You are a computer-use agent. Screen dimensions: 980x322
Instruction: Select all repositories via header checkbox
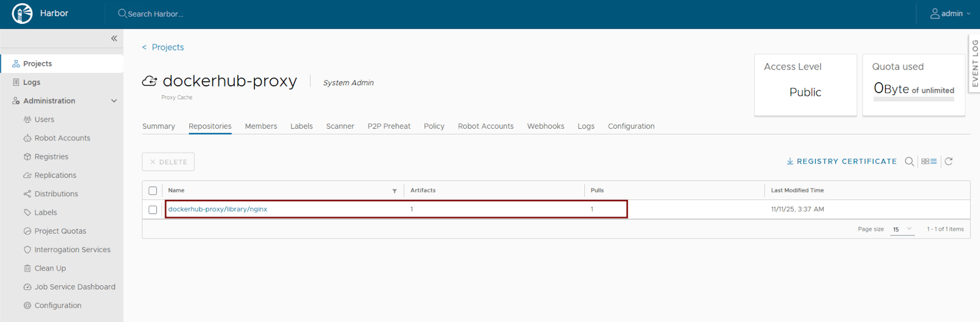pos(153,191)
